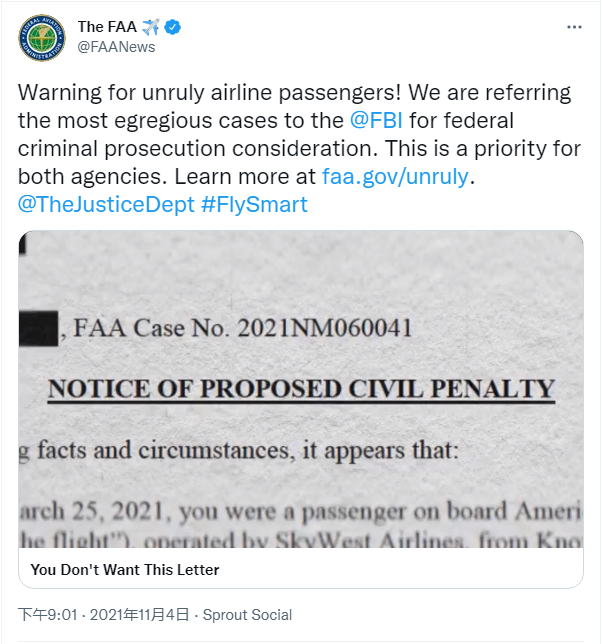Open the Sprout Social source label
Viewport: 602px width, 644px height.
pos(247,615)
